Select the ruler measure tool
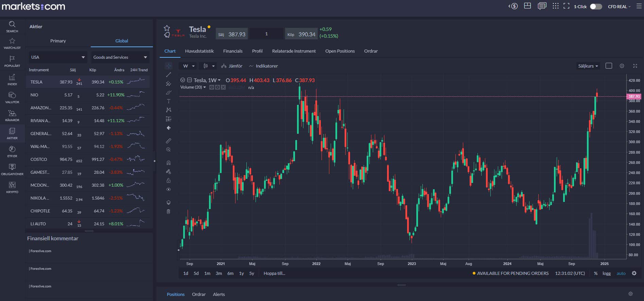Image resolution: width=644 pixels, height=301 pixels. click(169, 140)
